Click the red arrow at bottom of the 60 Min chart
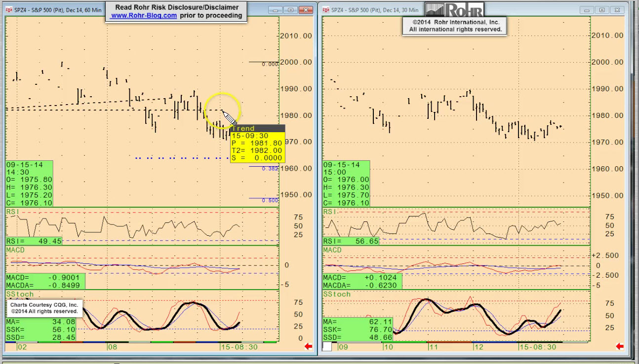639x364 pixels. [x=309, y=347]
